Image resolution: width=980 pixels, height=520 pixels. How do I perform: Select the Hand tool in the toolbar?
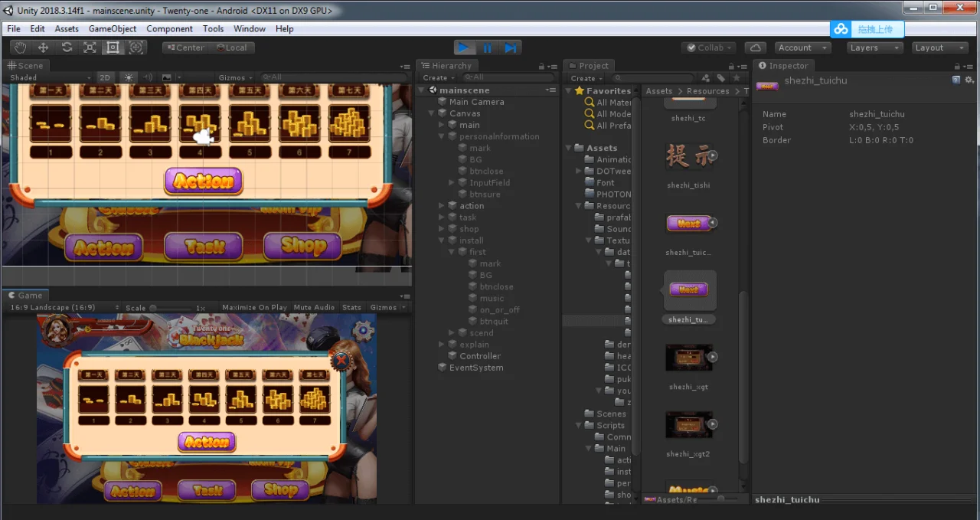(x=21, y=47)
